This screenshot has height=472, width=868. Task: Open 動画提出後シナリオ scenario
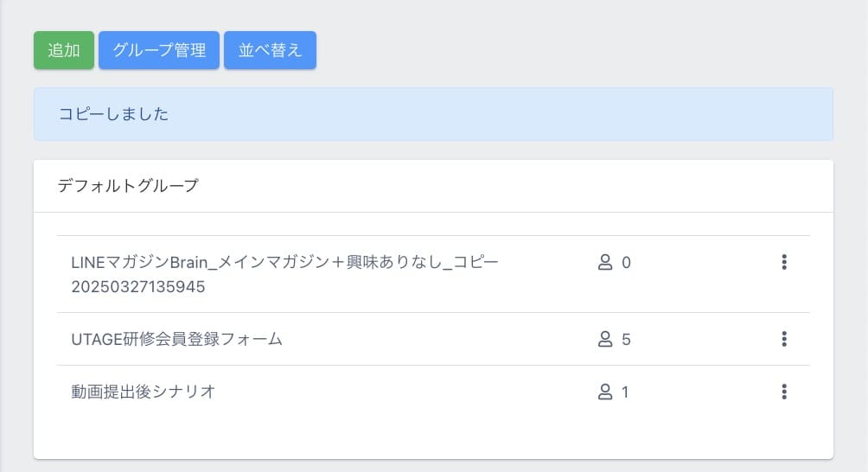click(x=143, y=392)
